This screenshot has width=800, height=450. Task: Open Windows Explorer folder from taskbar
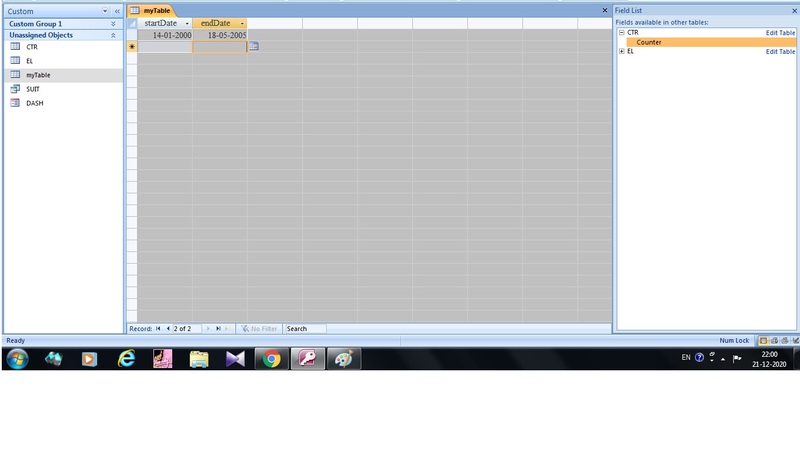[199, 359]
